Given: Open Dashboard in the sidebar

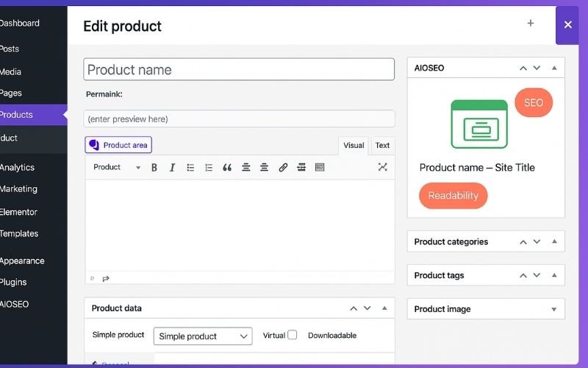Looking at the screenshot, I should coord(20,24).
